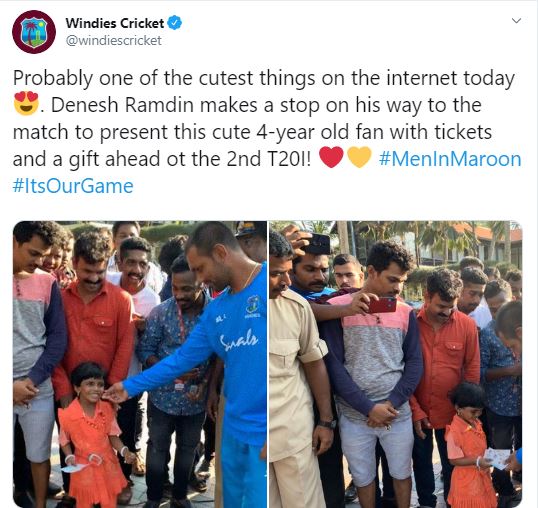538x508 pixels.
Task: Click the palm tree in the avatar logo
Action: [30, 32]
